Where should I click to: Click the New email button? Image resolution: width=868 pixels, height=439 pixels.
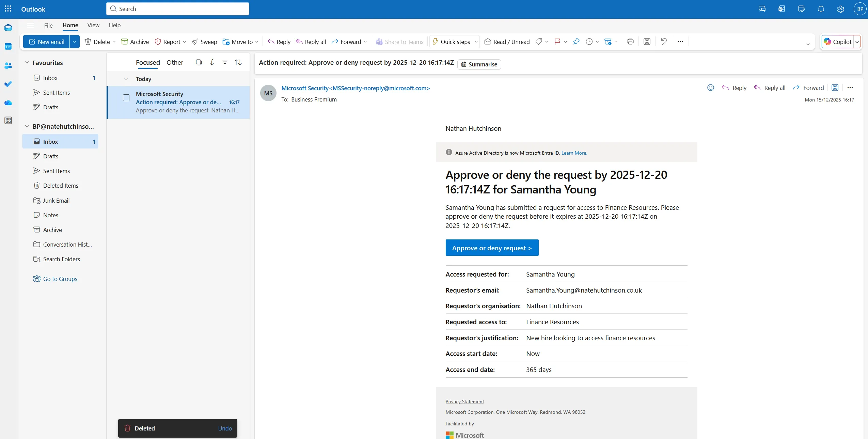click(x=47, y=42)
